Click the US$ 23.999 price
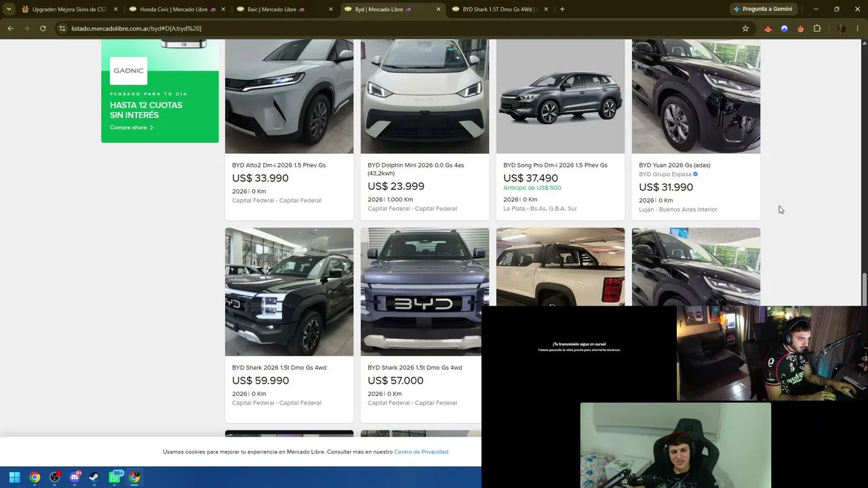868x488 pixels. (396, 186)
